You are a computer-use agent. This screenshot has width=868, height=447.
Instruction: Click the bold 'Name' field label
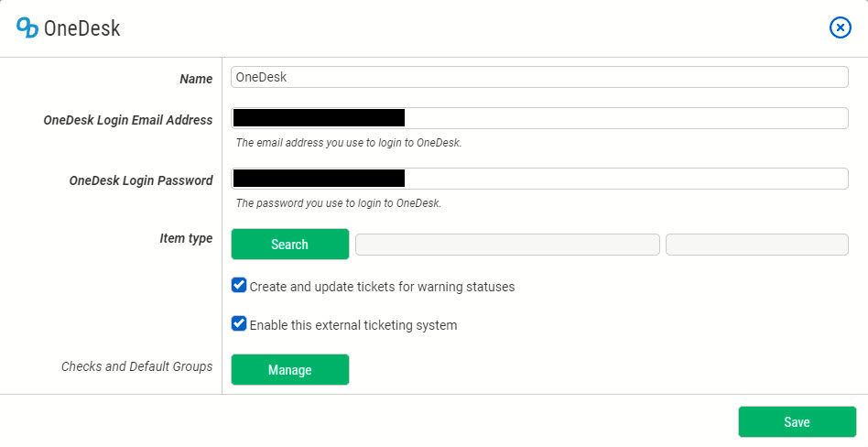[196, 79]
